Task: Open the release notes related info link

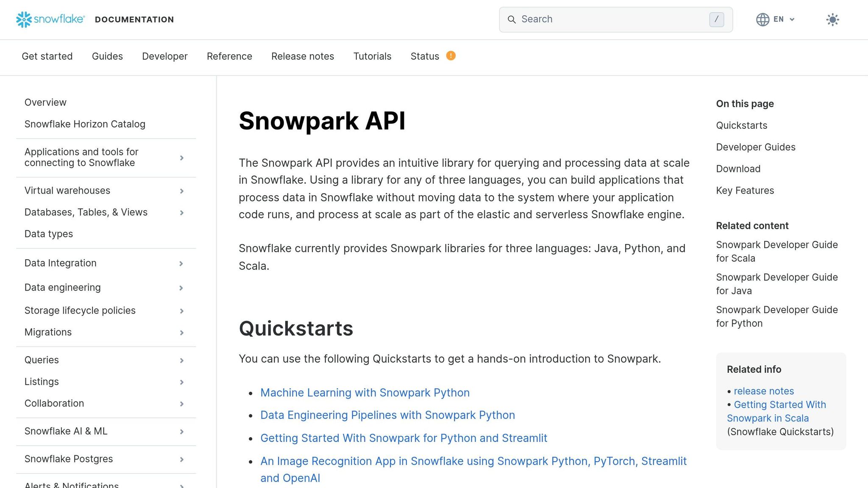Action: coord(764,391)
